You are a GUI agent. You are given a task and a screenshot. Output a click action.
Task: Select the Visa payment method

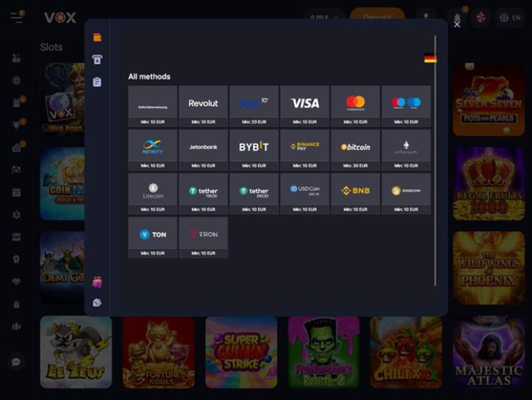(305, 103)
